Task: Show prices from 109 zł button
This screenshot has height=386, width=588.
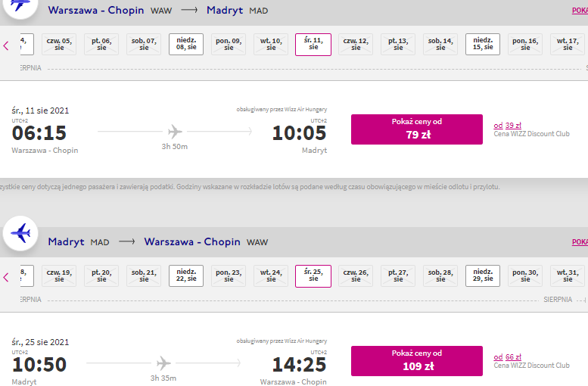Action: [x=417, y=360]
